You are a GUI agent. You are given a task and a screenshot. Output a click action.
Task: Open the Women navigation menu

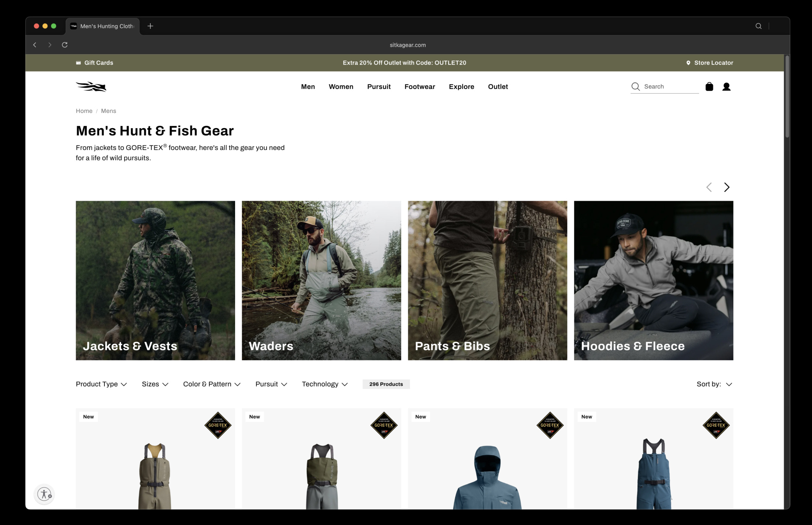[x=341, y=87]
